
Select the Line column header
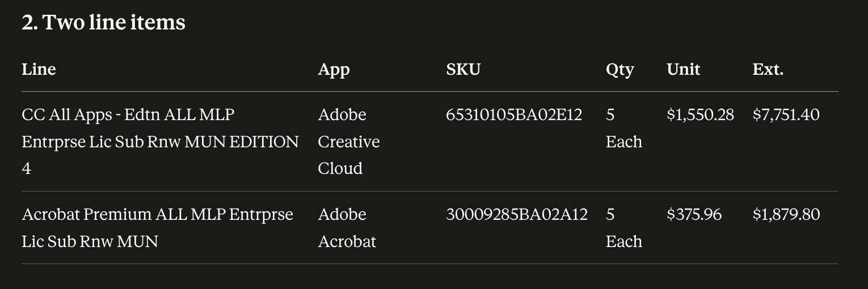pos(39,69)
